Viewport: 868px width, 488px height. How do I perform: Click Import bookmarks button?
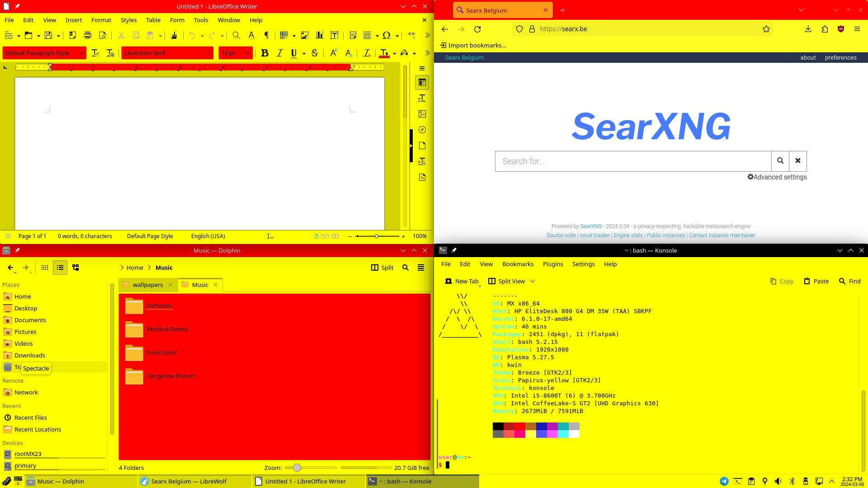pyautogui.click(x=473, y=45)
